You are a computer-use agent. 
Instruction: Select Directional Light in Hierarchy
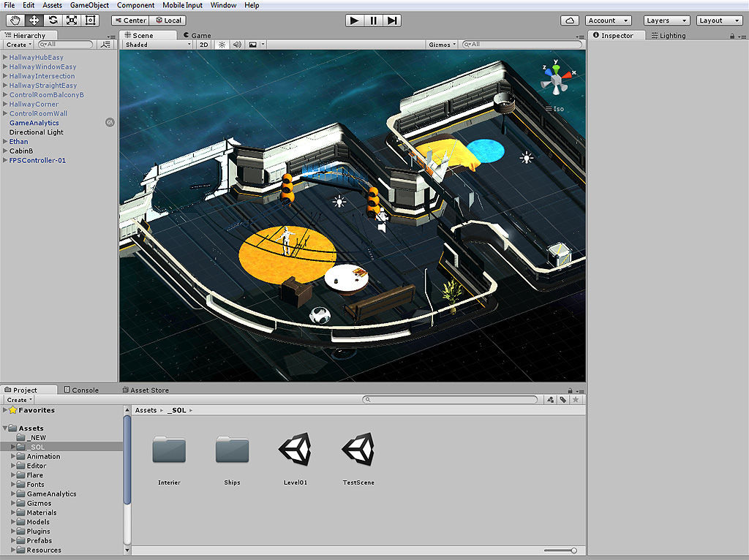click(x=37, y=132)
